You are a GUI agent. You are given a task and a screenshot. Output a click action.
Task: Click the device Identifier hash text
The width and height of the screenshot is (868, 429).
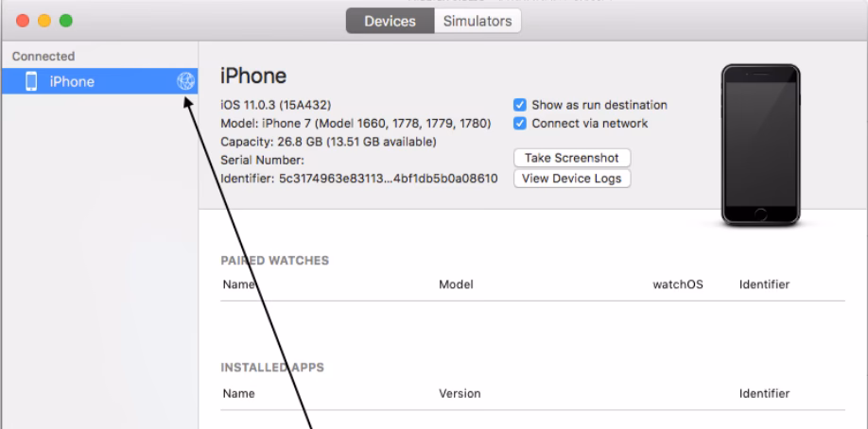pyautogui.click(x=386, y=179)
